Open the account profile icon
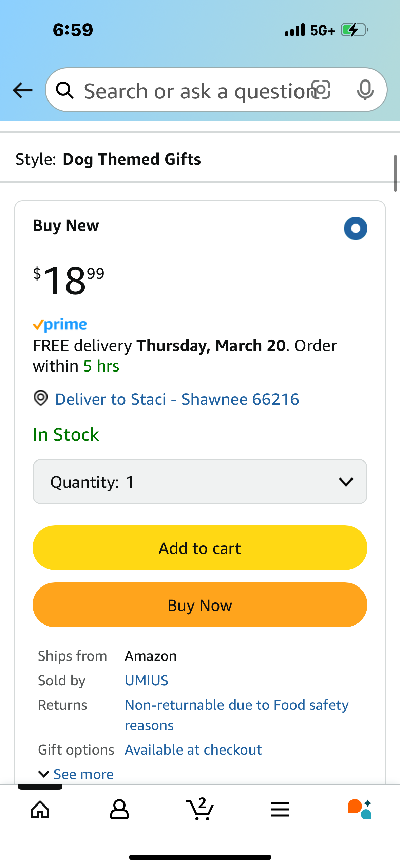The height and width of the screenshot is (868, 400). click(x=119, y=810)
